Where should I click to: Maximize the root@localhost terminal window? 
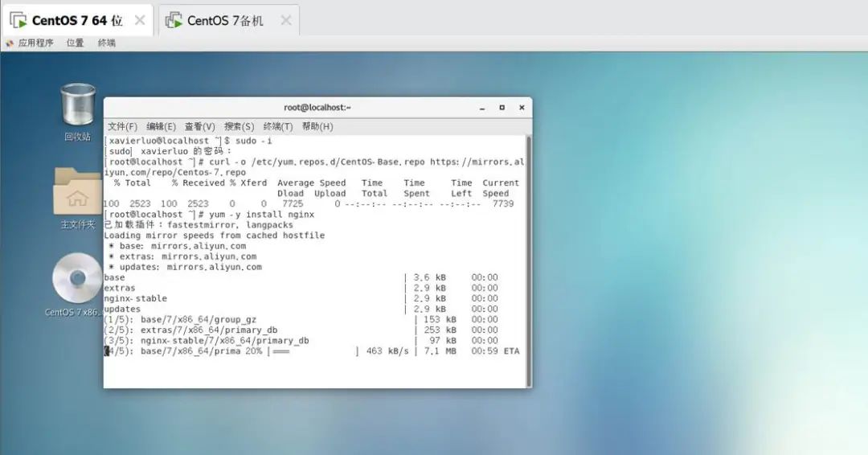[502, 108]
